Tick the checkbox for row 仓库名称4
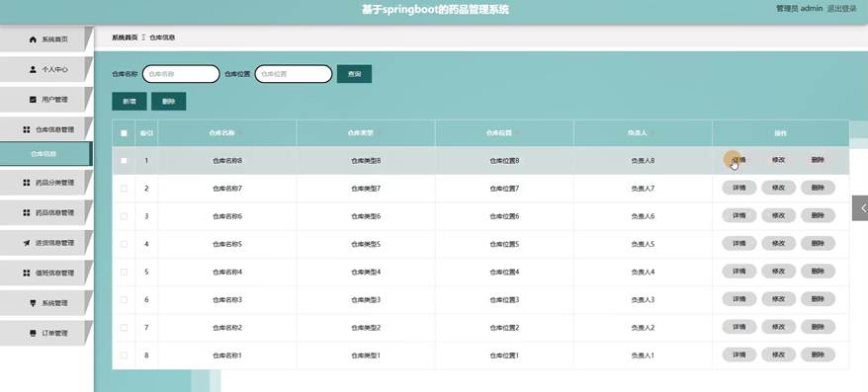 (x=124, y=272)
